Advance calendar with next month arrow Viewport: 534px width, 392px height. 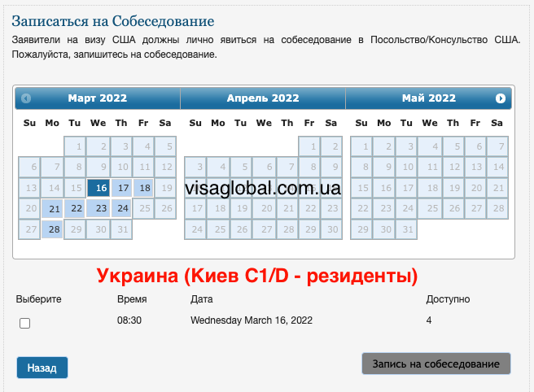501,98
